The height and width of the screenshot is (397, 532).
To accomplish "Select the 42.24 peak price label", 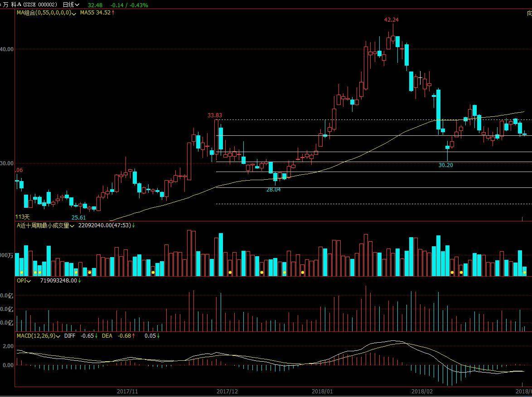I will [391, 19].
